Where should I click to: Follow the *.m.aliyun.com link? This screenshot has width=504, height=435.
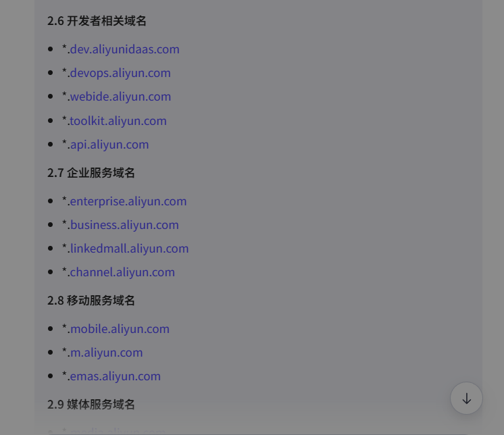click(105, 353)
